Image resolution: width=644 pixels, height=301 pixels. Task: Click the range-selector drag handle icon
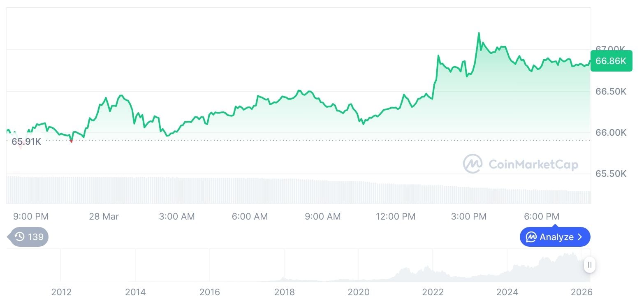pos(590,265)
